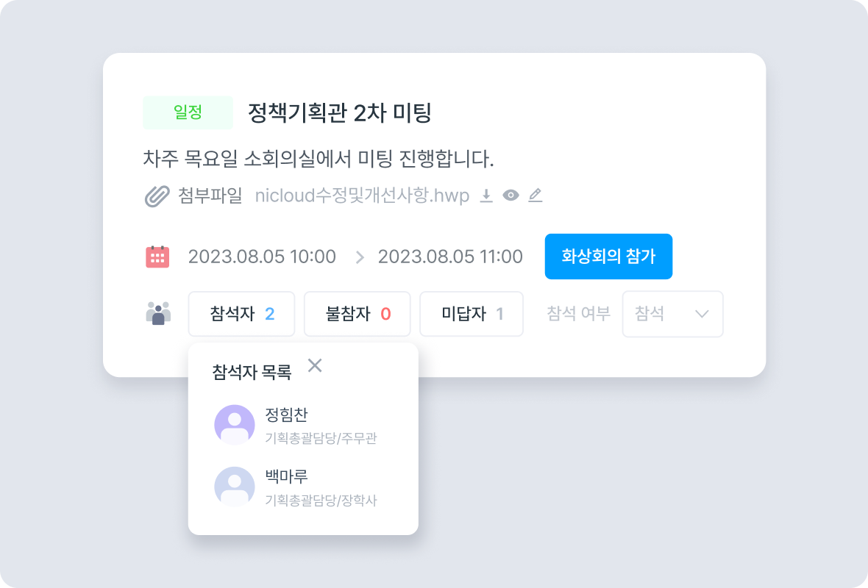Click the paperclip attachment icon

point(157,196)
